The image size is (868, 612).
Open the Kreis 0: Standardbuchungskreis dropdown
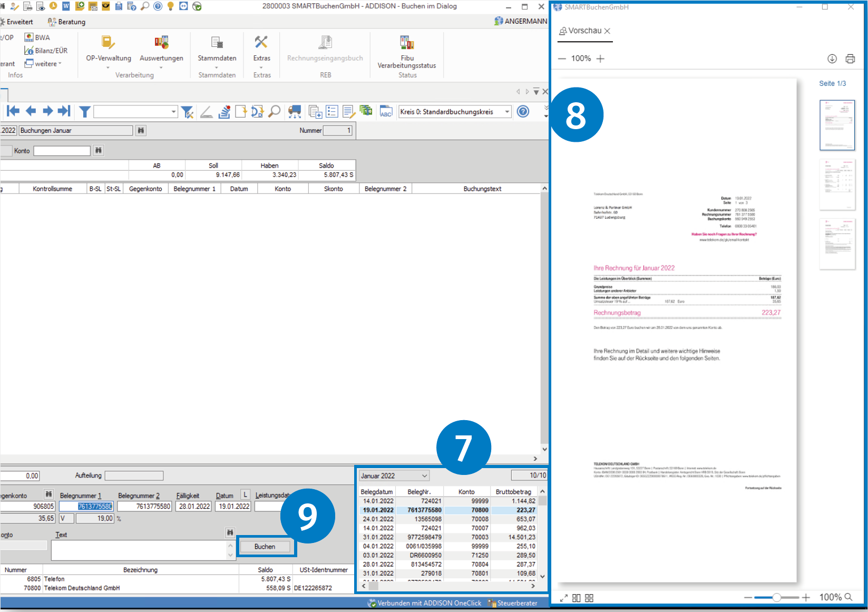click(507, 112)
